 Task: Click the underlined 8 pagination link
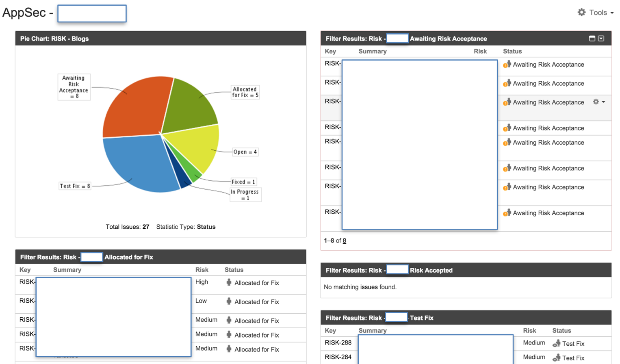[x=344, y=240]
